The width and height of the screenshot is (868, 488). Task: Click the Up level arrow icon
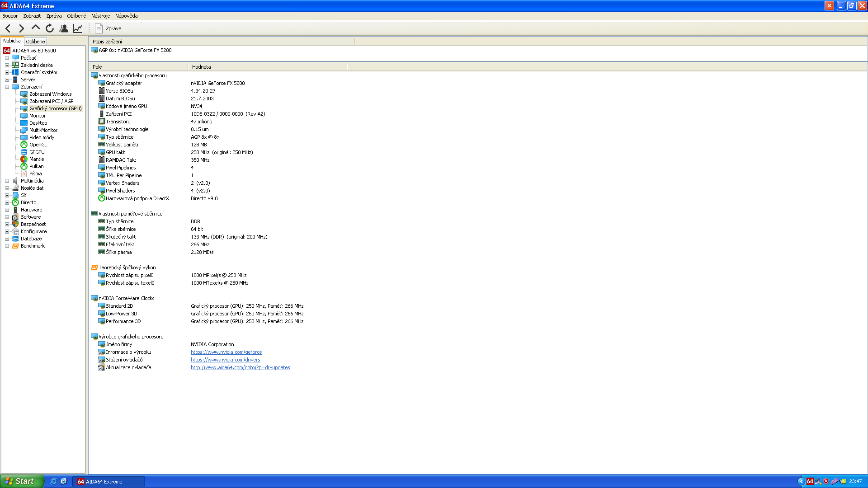(x=35, y=28)
